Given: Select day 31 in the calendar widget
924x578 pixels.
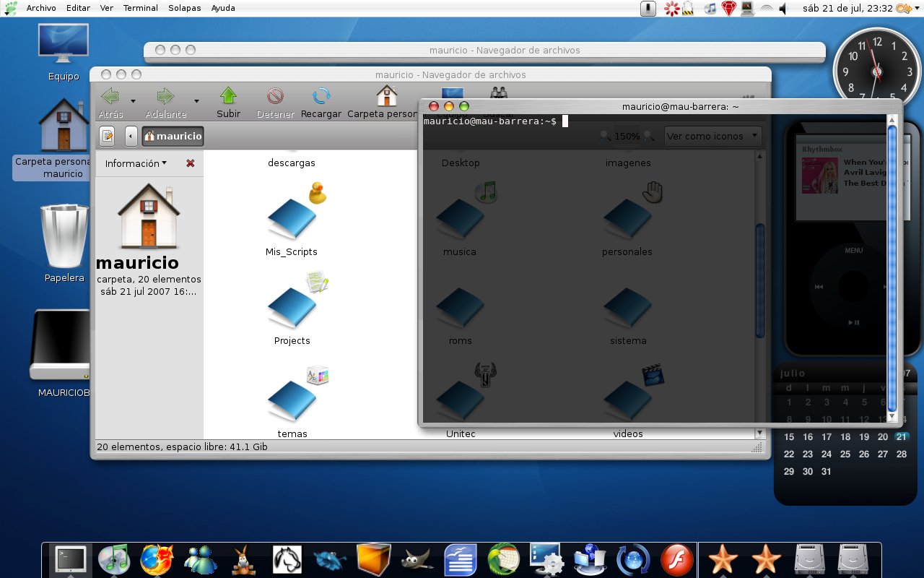Looking at the screenshot, I should 827,471.
